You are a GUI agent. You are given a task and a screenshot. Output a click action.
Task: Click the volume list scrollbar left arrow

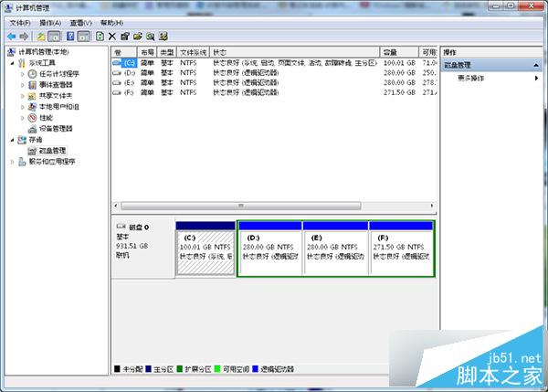coord(116,206)
